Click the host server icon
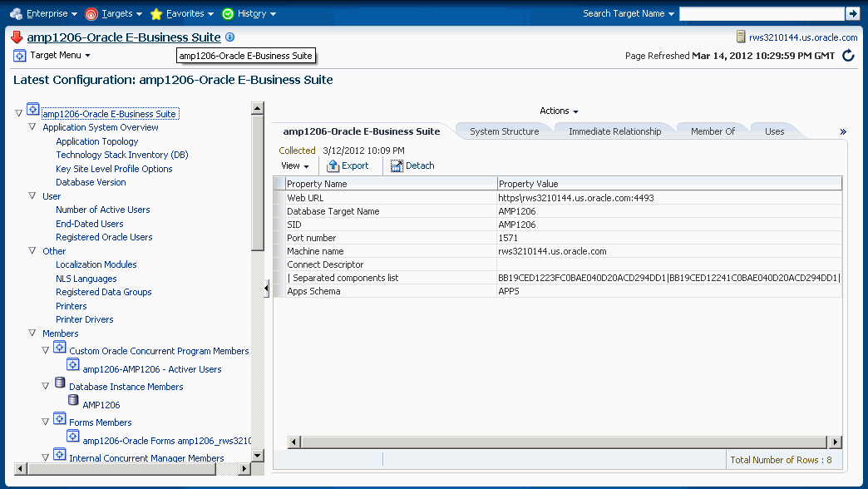868x489 pixels. (741, 37)
